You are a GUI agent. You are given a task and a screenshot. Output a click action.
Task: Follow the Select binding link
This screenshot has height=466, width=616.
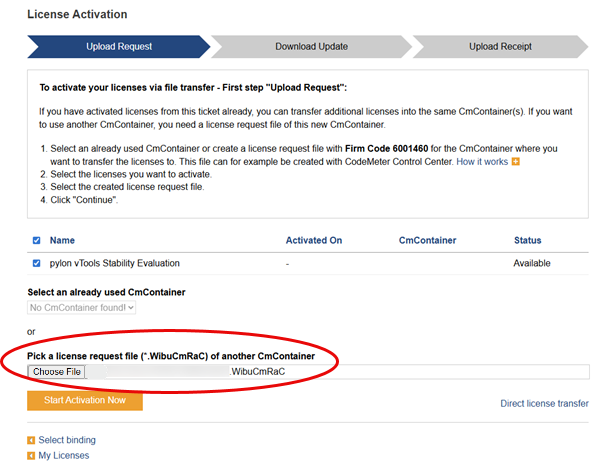[67, 440]
